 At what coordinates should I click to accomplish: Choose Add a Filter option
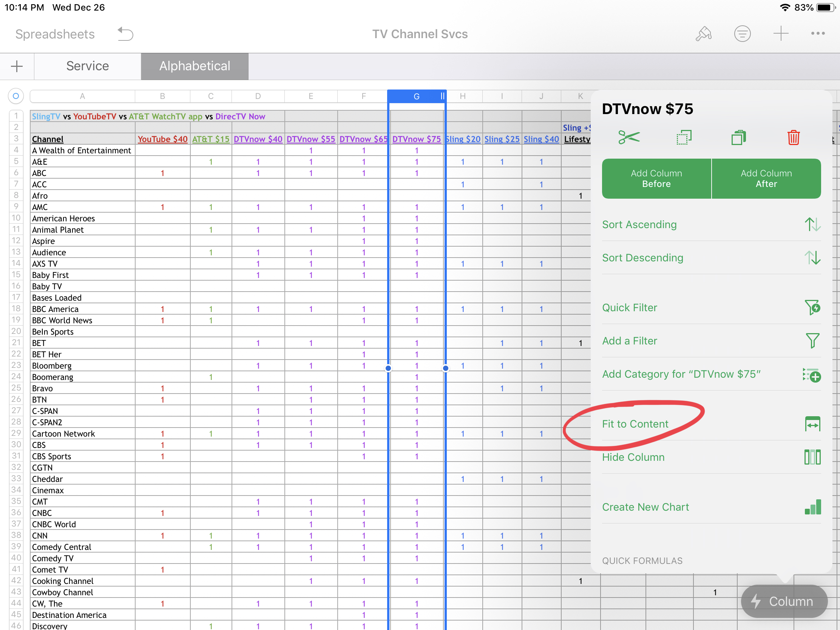click(x=711, y=341)
